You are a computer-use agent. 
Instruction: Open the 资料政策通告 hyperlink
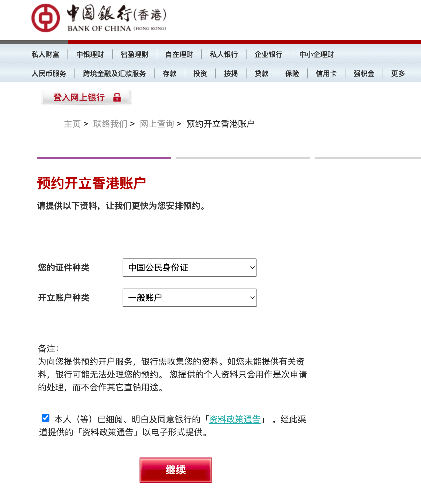tap(235, 419)
